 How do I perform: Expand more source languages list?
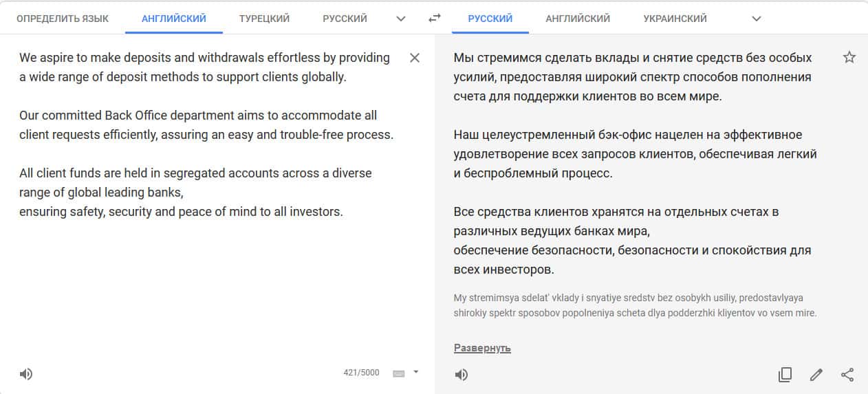click(x=401, y=19)
